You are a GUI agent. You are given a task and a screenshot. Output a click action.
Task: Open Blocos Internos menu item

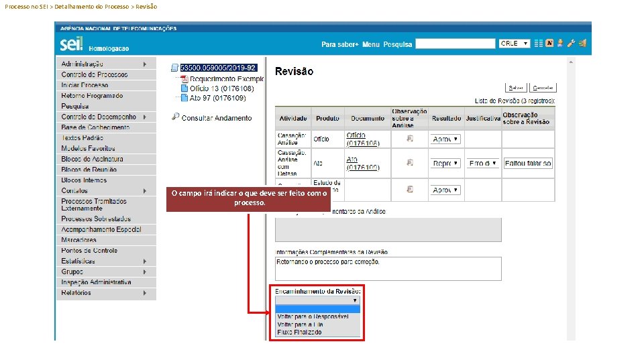point(106,180)
